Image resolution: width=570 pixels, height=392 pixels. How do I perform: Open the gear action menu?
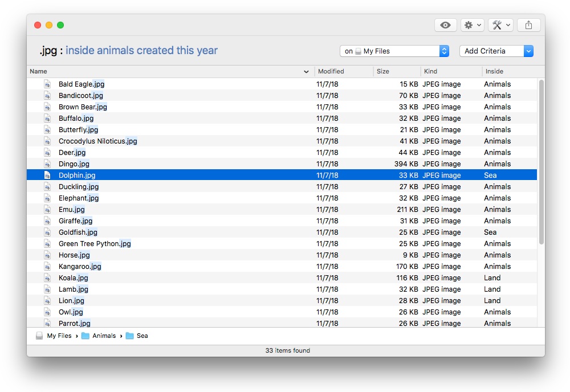click(x=472, y=25)
